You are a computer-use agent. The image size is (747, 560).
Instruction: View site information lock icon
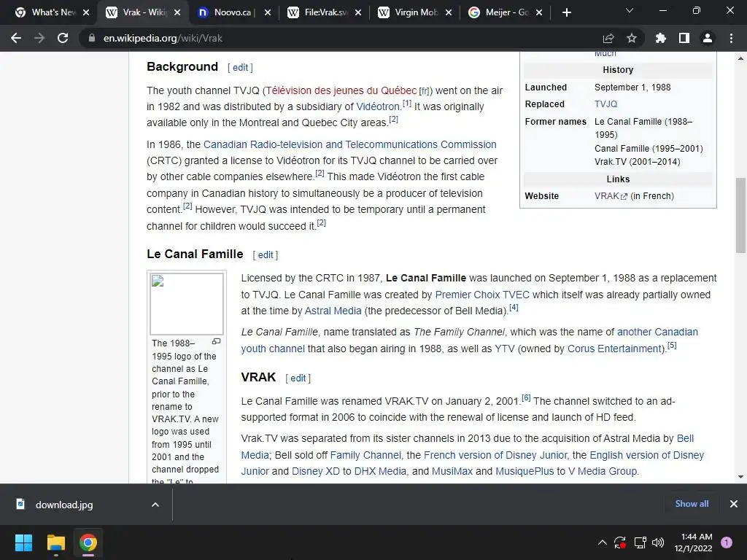[91, 38]
